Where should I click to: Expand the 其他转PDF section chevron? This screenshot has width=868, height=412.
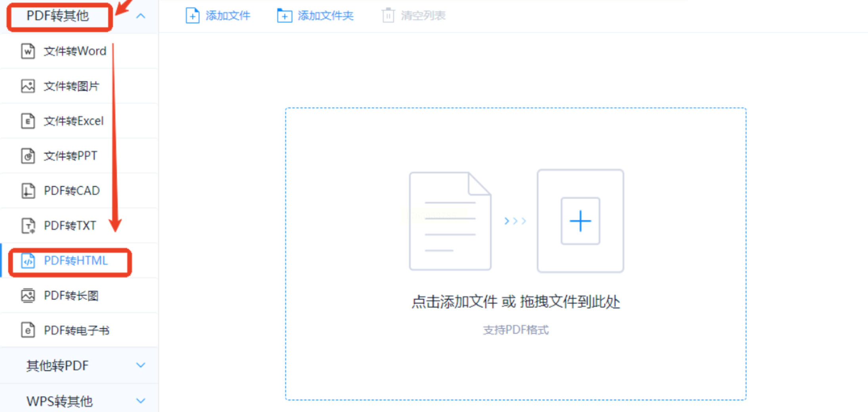coord(141,365)
